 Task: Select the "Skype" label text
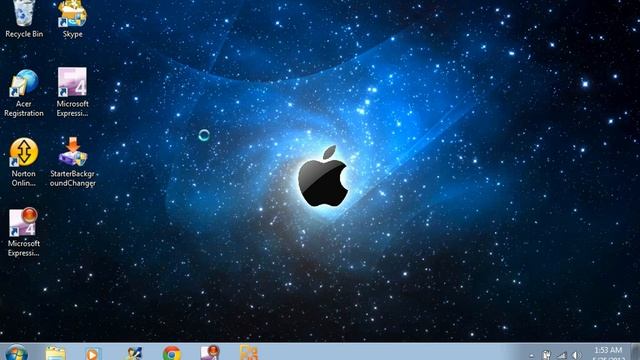point(73,34)
